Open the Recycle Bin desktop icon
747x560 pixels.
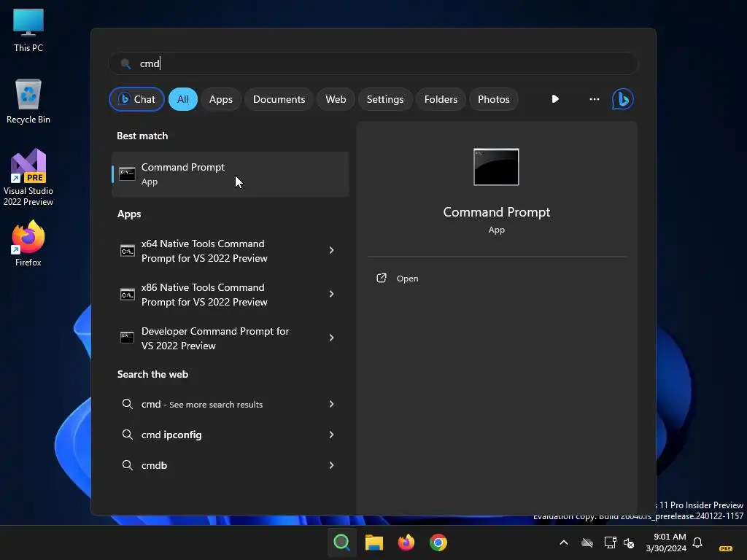tap(28, 101)
